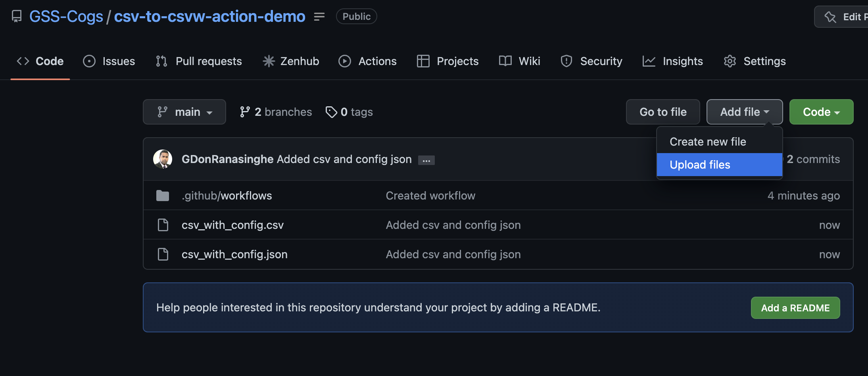
Task: View the 2 branches link
Action: [276, 112]
